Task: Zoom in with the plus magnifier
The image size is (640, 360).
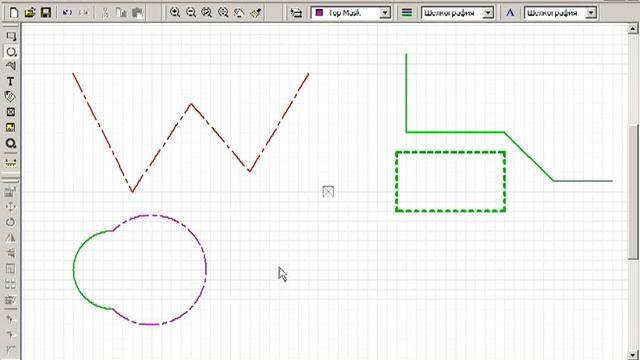Action: click(x=175, y=13)
